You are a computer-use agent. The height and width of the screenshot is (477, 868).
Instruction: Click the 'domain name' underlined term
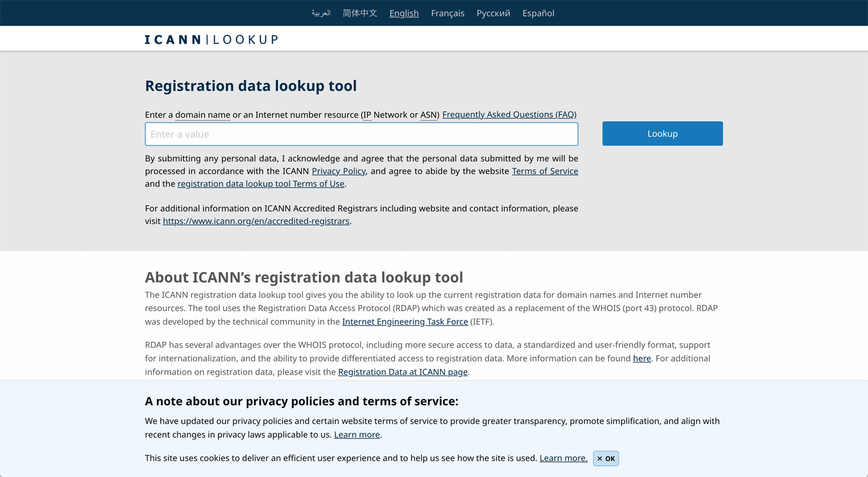203,114
